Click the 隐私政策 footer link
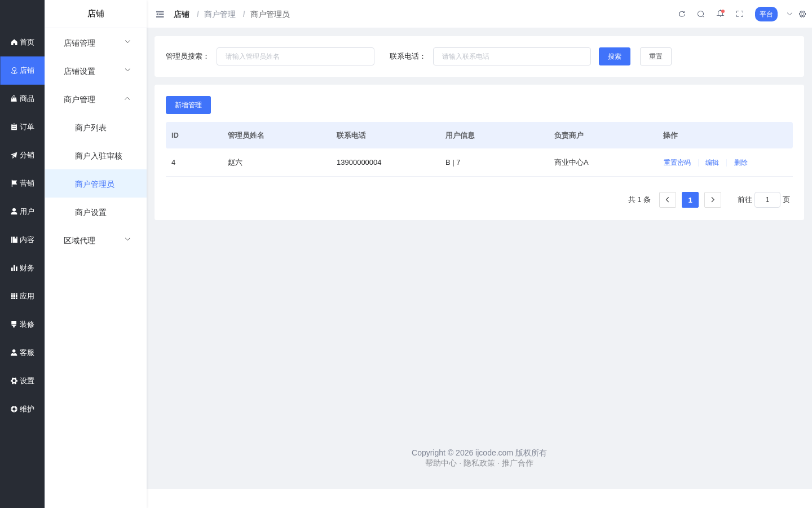This screenshot has height=508, width=812. coord(479,463)
